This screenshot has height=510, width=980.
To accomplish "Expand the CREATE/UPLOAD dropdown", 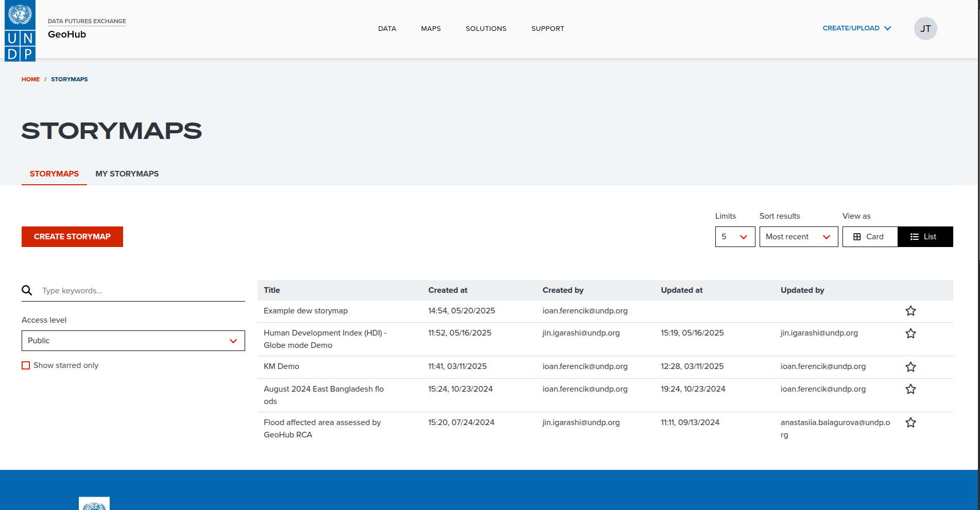I will [856, 28].
